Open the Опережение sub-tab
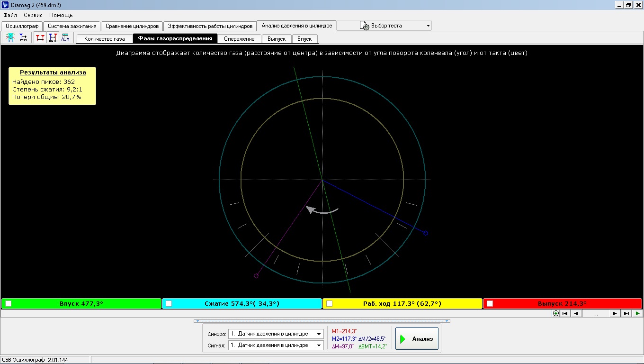This screenshot has height=364, width=644. pyautogui.click(x=239, y=39)
